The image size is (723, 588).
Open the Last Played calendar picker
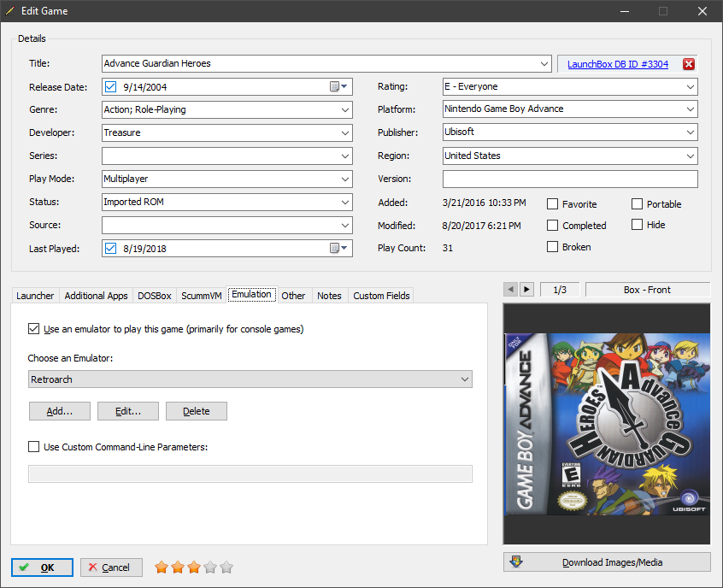339,248
